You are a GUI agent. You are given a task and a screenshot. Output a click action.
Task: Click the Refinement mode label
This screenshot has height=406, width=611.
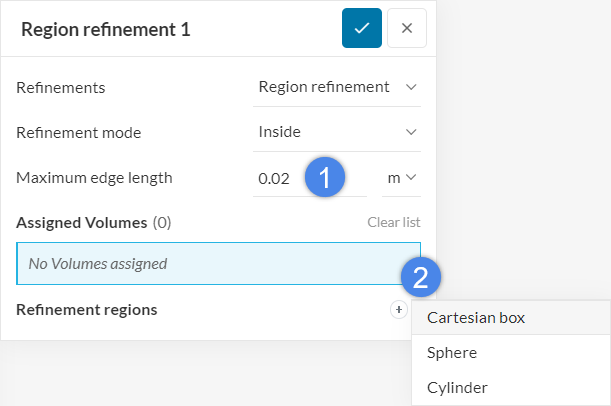coord(78,132)
